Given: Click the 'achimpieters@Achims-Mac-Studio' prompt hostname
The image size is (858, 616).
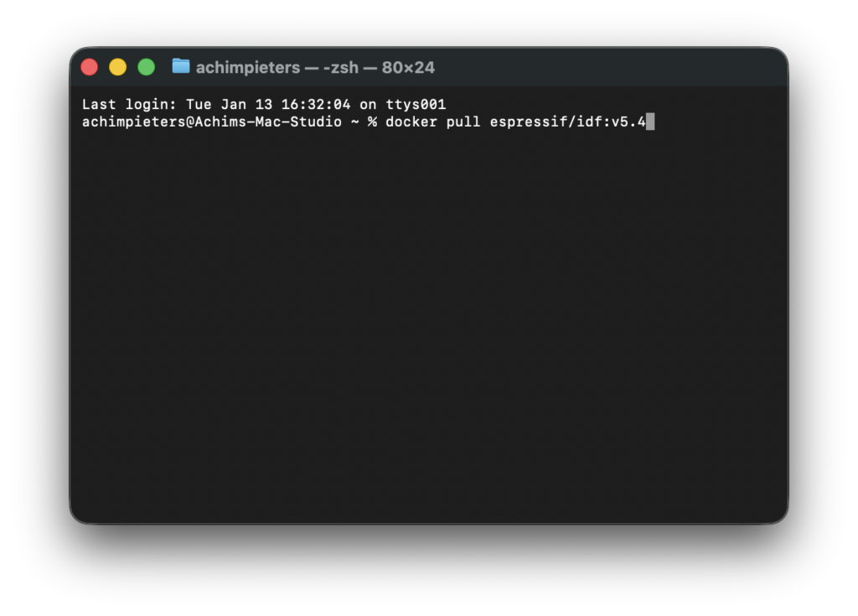Looking at the screenshot, I should pos(211,122).
